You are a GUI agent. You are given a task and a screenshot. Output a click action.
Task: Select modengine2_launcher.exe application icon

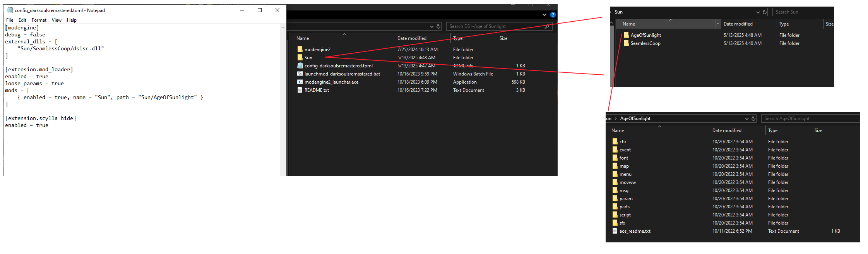(x=300, y=82)
